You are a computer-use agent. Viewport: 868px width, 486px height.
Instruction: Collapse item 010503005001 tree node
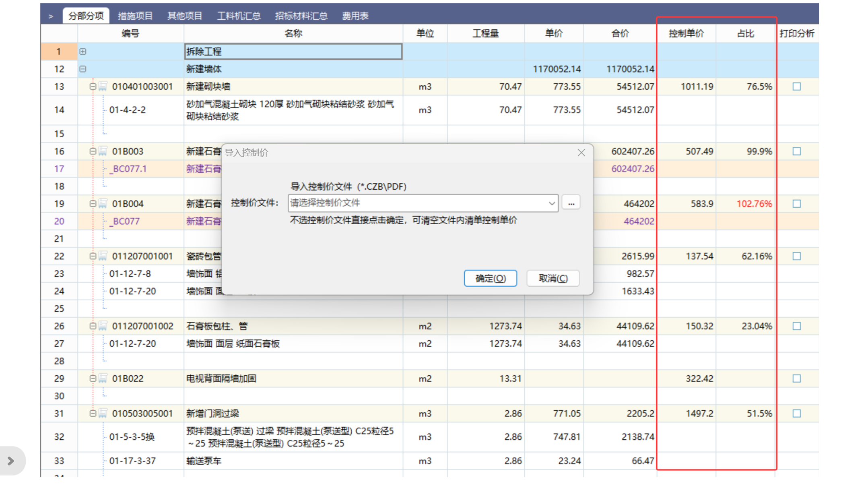click(93, 413)
